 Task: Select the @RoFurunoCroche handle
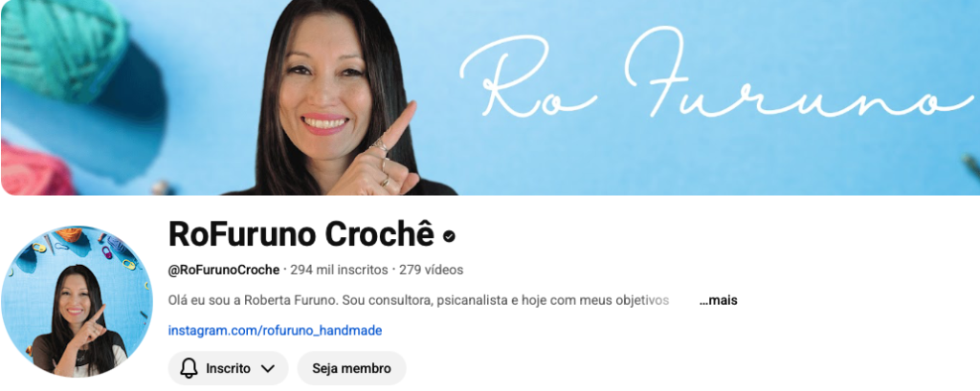[224, 270]
